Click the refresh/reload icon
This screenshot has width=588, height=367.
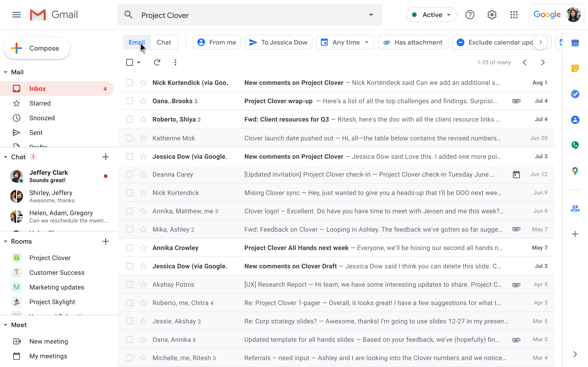157,62
